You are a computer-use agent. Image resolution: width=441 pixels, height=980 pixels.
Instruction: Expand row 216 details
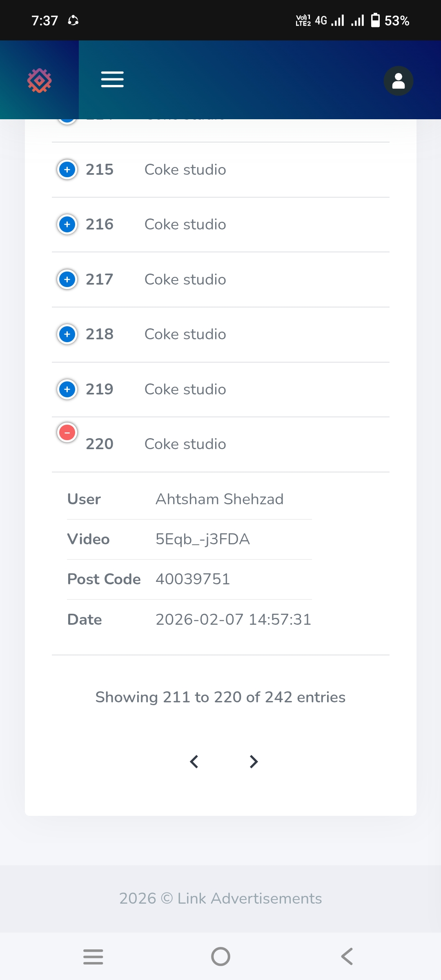(x=67, y=224)
